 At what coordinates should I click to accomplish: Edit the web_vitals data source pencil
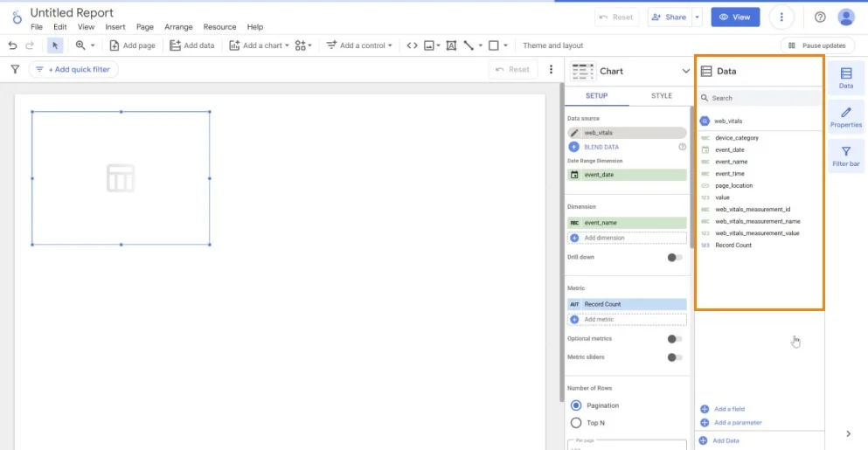click(574, 133)
